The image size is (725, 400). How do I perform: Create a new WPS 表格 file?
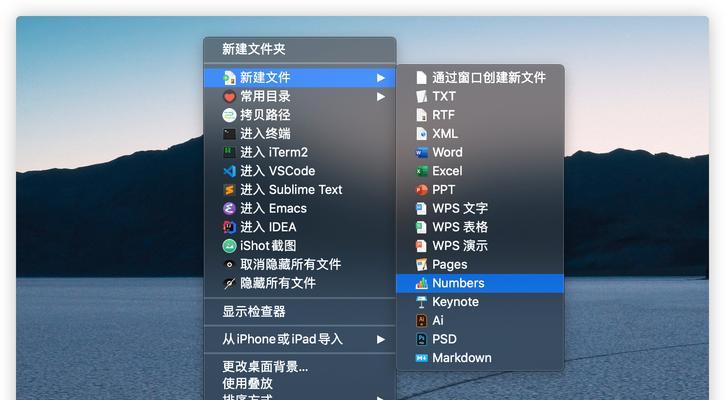(480, 227)
